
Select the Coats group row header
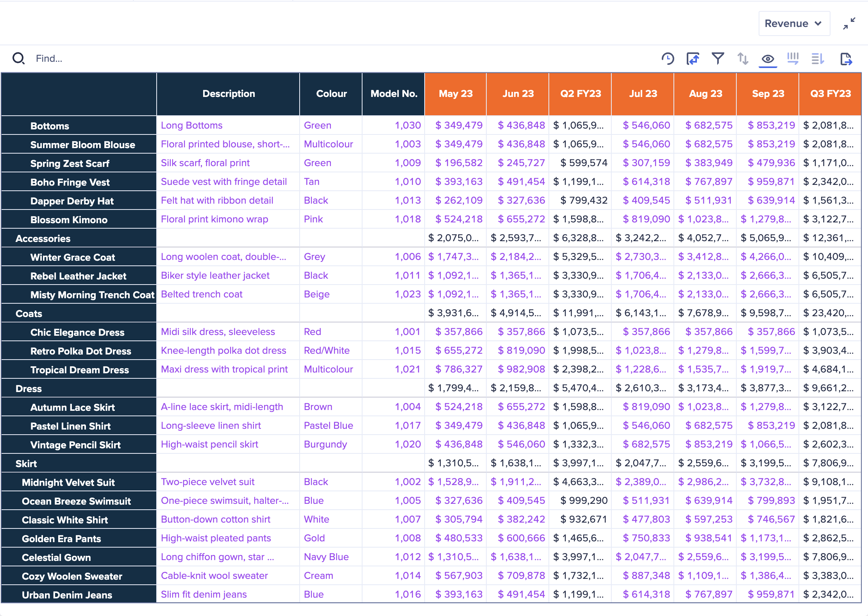(x=29, y=313)
